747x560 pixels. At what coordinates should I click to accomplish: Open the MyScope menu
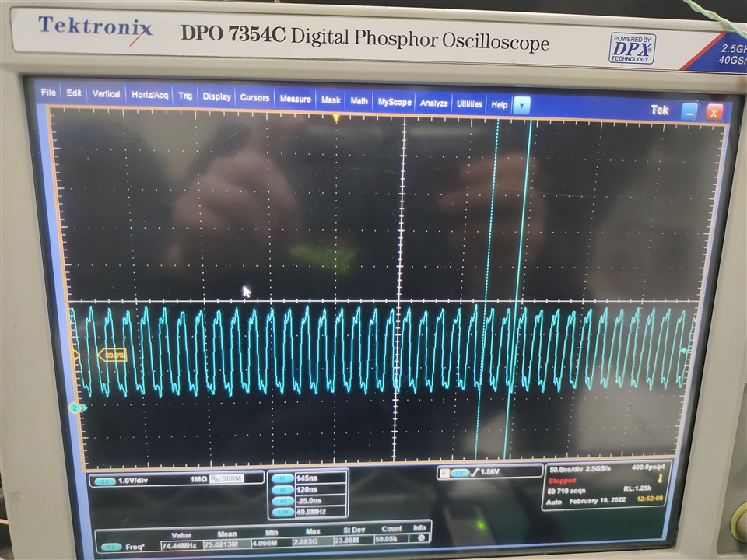coord(395,102)
